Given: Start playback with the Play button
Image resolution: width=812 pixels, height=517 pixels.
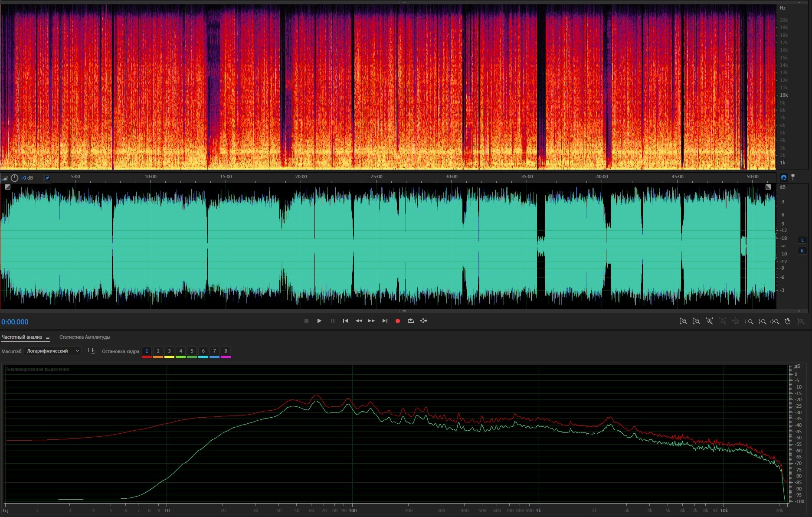Looking at the screenshot, I should click(319, 321).
